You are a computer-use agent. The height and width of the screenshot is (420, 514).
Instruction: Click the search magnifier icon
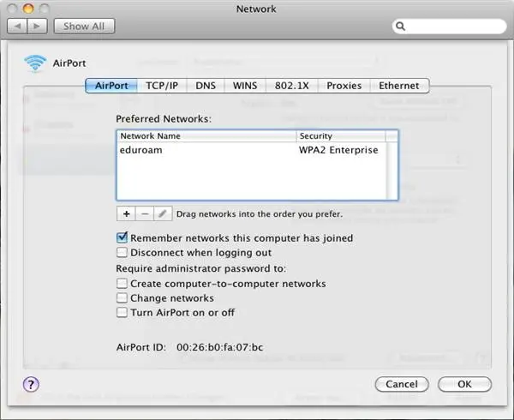pos(402,27)
